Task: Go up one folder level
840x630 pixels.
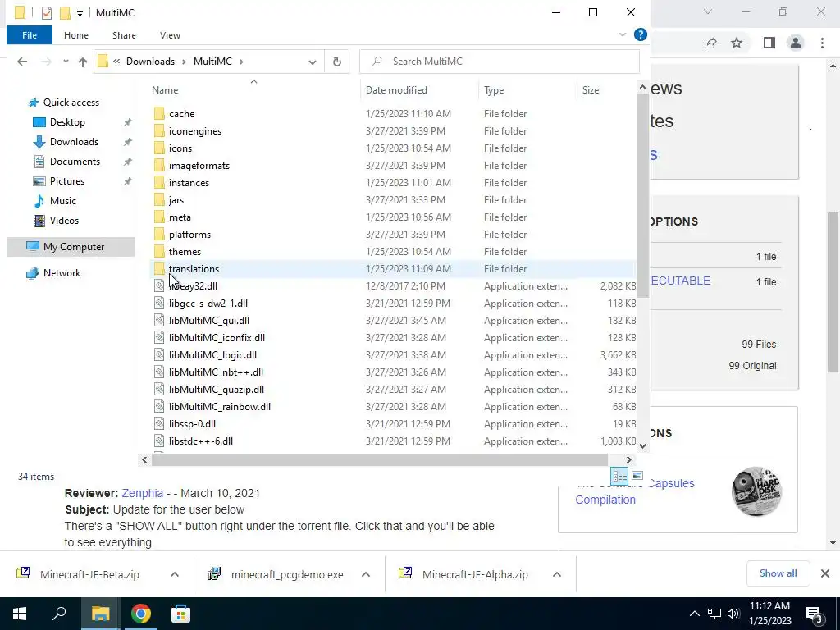Action: coord(83,62)
